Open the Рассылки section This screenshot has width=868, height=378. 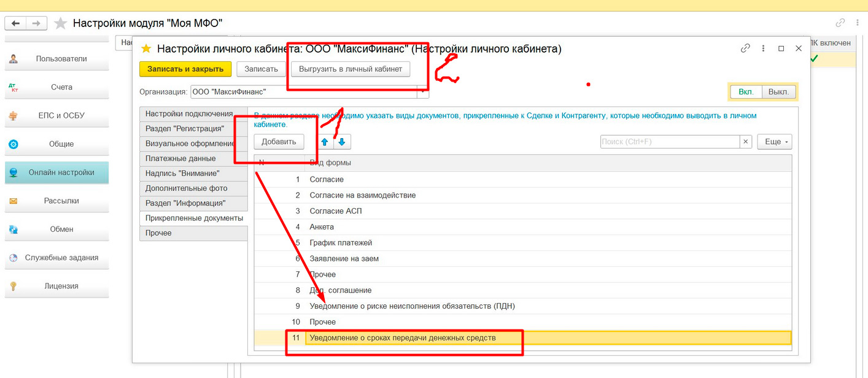57,201
